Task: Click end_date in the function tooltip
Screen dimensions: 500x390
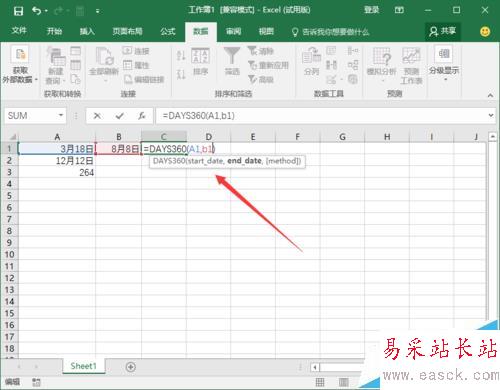Action: click(x=244, y=161)
